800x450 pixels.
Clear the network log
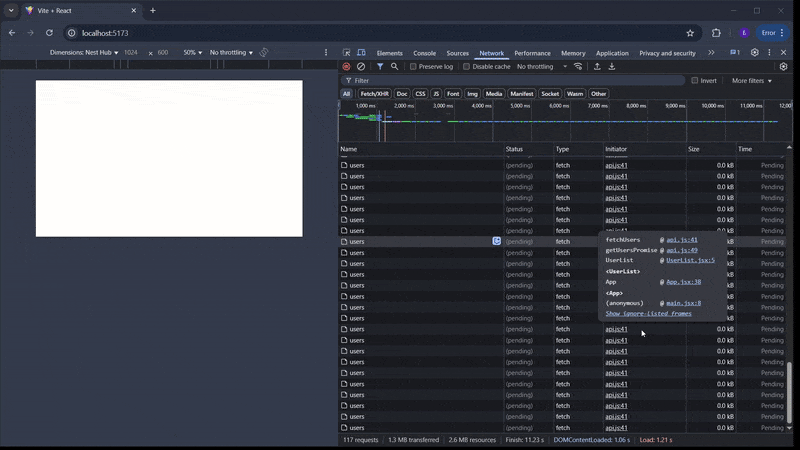361,67
